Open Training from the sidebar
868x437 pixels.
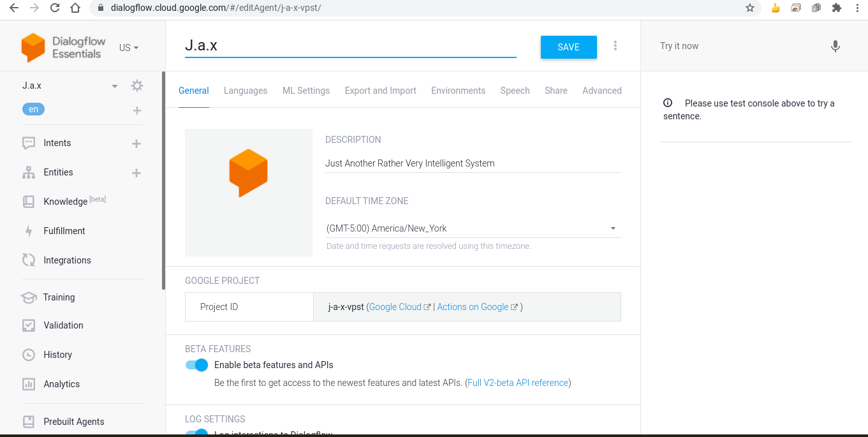58,297
